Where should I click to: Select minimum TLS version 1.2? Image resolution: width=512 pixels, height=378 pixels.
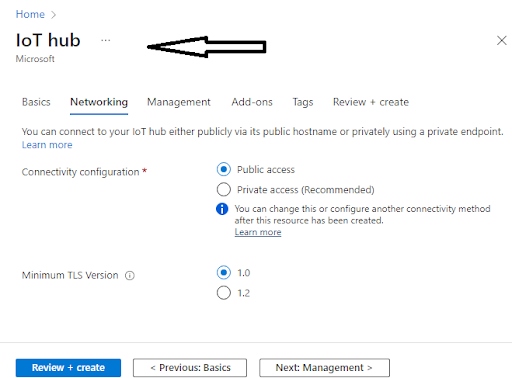coord(224,293)
